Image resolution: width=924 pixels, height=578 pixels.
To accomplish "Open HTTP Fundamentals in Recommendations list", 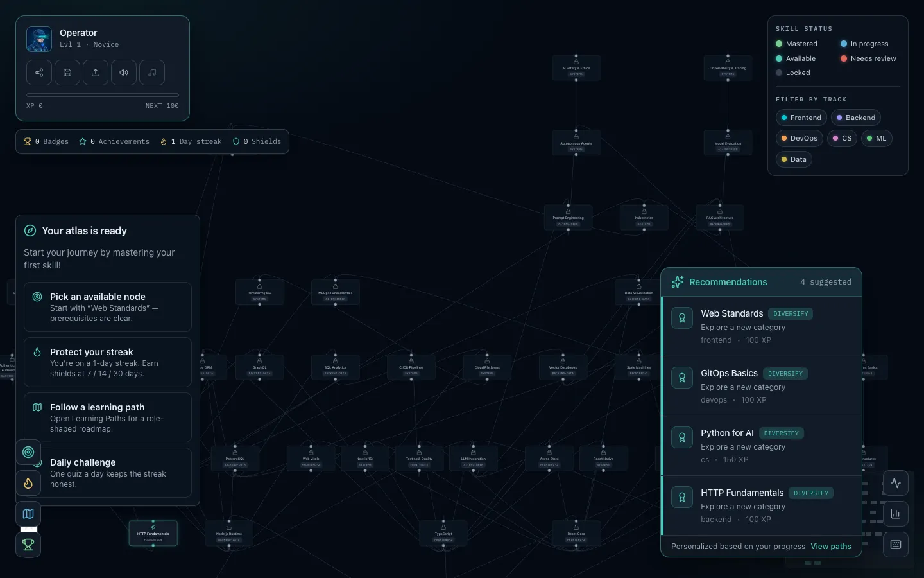I will pos(762,505).
